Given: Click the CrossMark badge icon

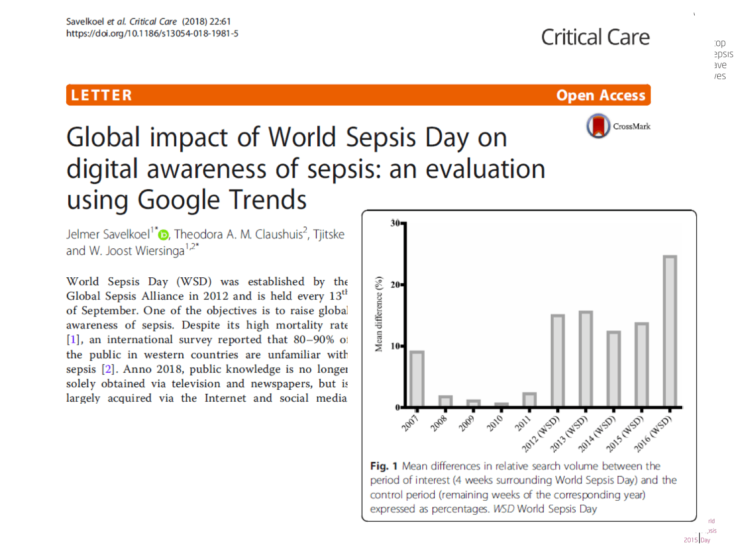Looking at the screenshot, I should (x=598, y=126).
